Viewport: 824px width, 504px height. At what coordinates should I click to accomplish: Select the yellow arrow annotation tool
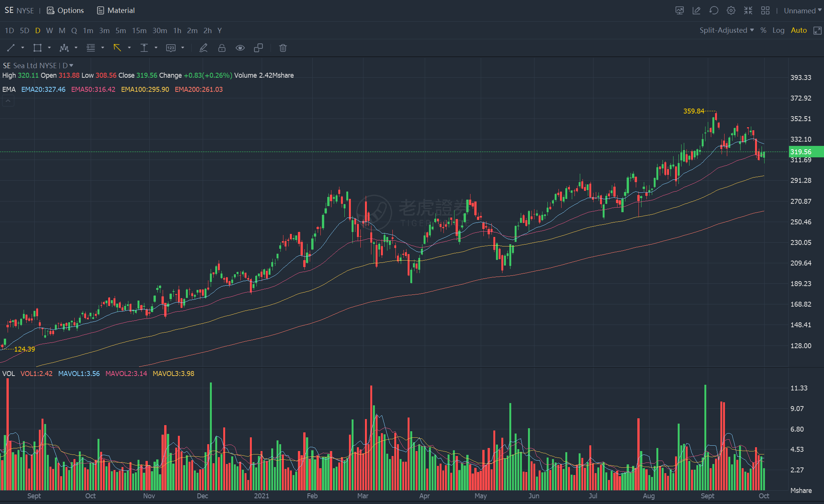click(117, 48)
